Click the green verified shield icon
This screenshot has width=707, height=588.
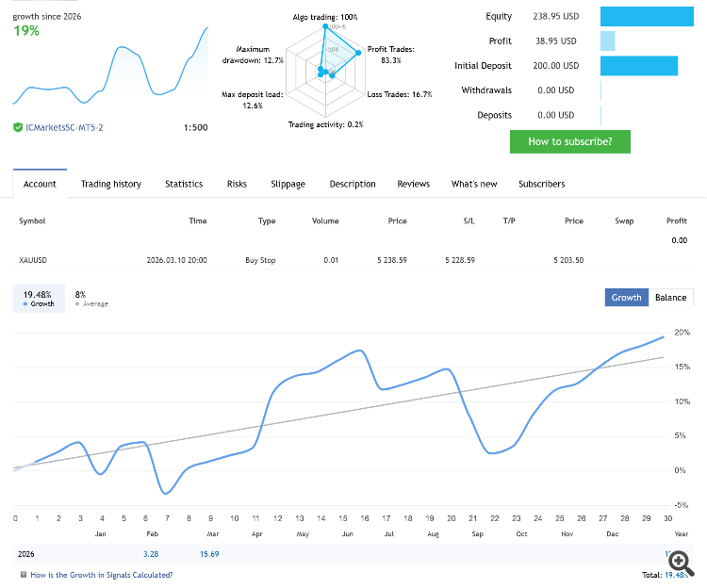(18, 127)
